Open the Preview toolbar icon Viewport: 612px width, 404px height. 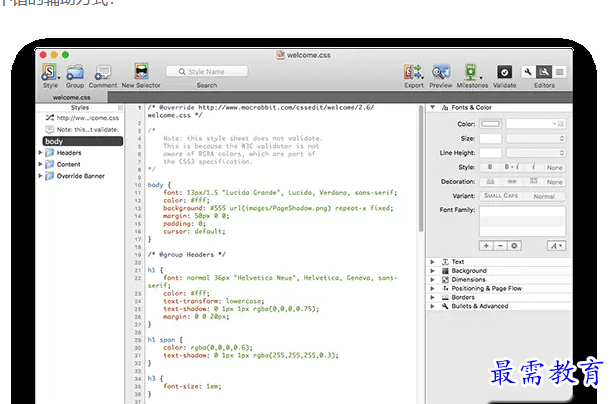(441, 72)
